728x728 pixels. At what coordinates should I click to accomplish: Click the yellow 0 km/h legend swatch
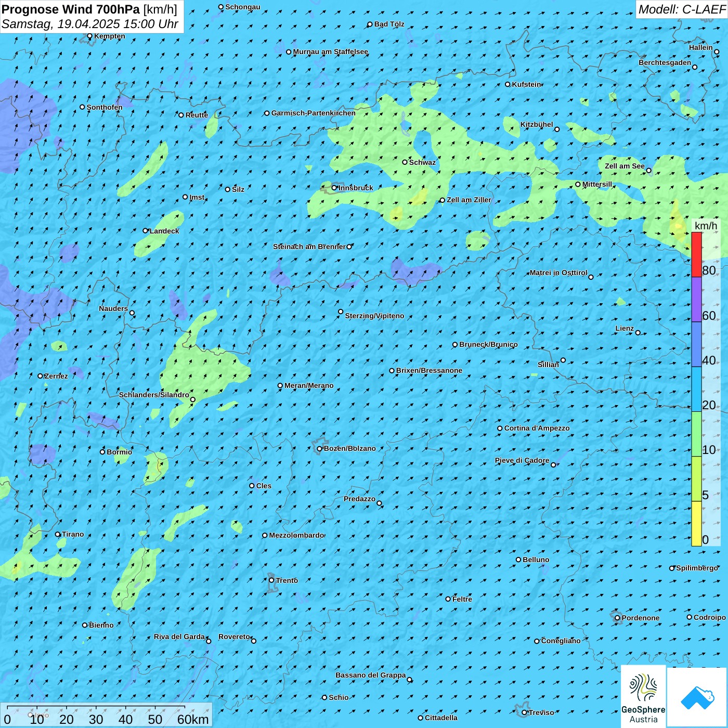pyautogui.click(x=696, y=524)
